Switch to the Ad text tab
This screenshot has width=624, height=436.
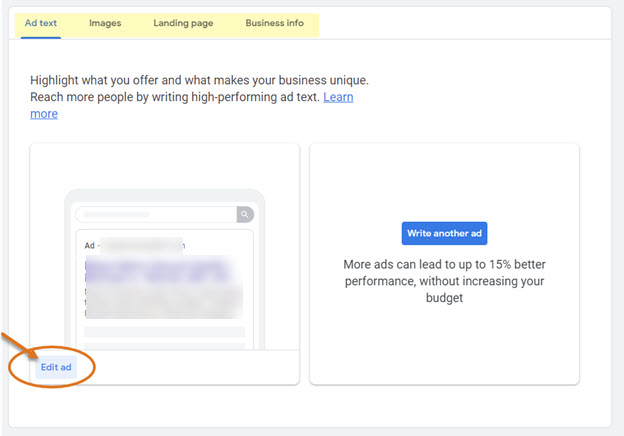point(41,23)
